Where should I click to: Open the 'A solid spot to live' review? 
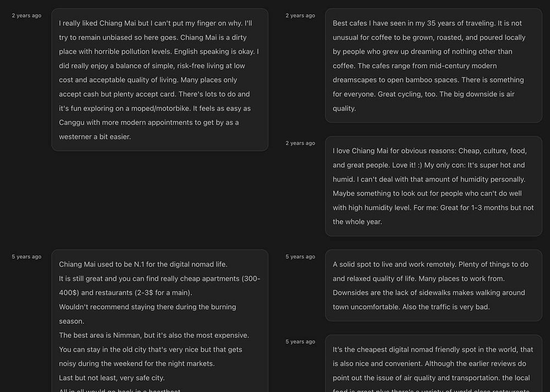click(x=433, y=285)
